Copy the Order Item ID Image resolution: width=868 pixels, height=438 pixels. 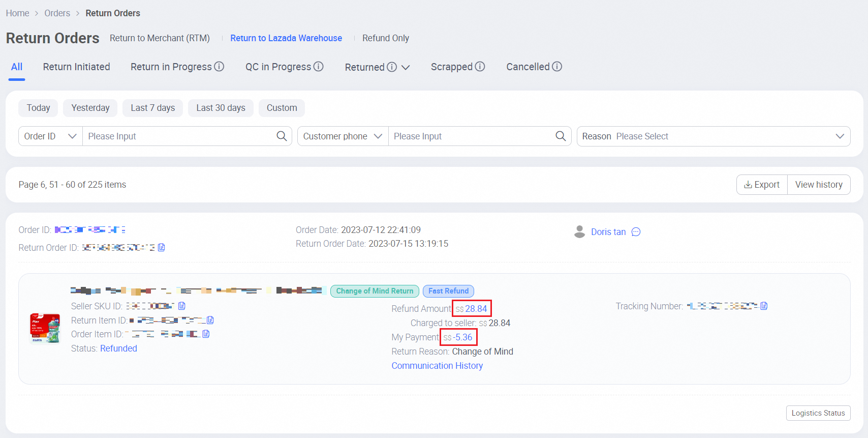click(x=206, y=334)
